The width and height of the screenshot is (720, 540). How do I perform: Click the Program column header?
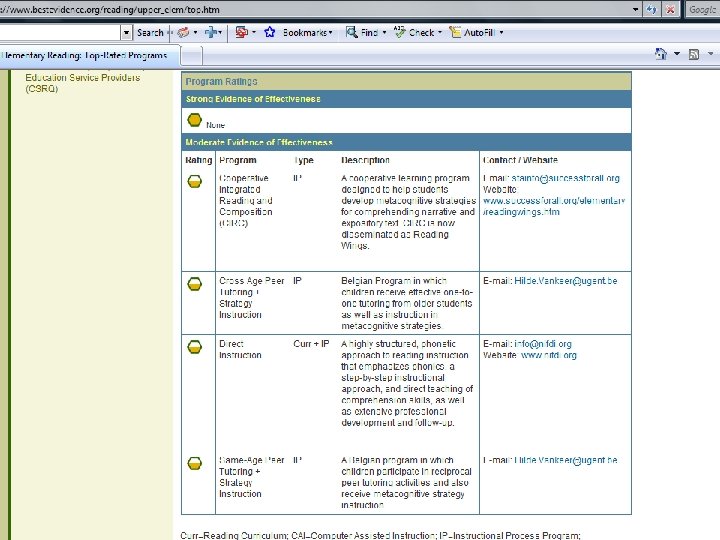pyautogui.click(x=238, y=160)
